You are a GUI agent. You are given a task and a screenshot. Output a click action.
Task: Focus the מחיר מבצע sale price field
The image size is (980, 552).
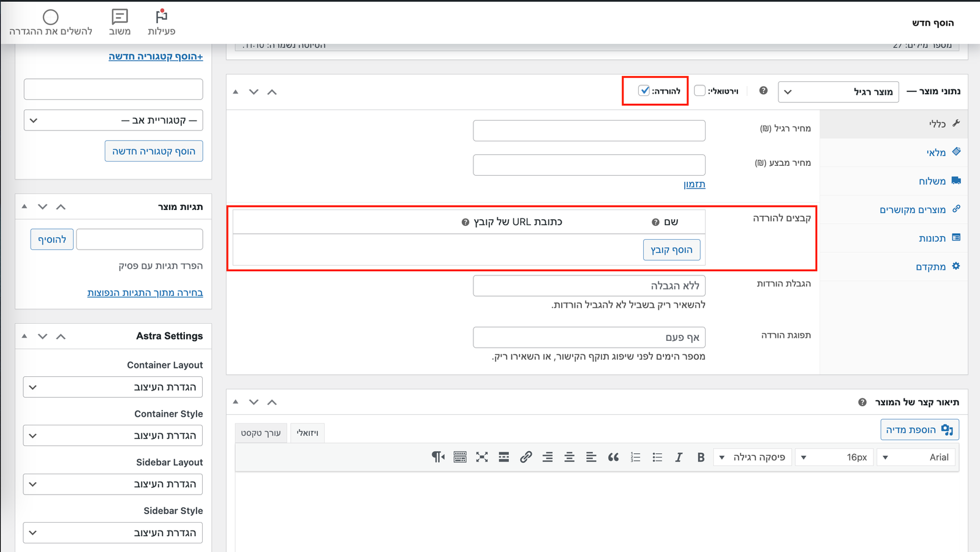pyautogui.click(x=589, y=165)
